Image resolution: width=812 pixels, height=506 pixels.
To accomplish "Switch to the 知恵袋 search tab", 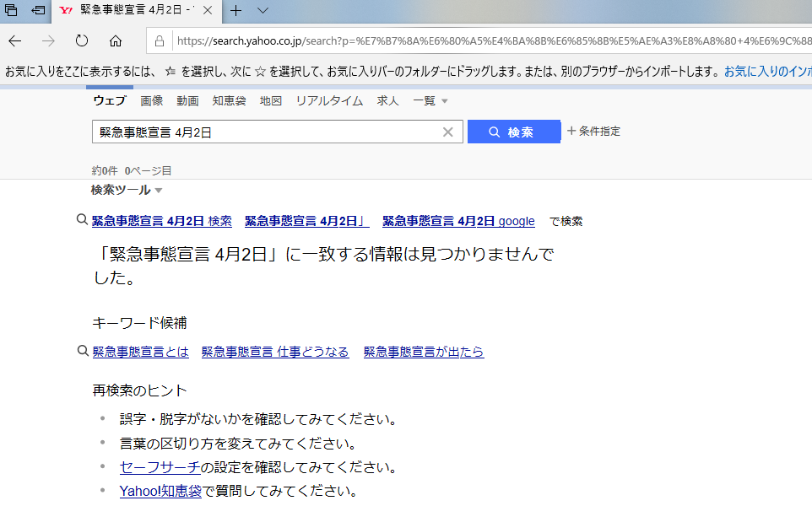I will pyautogui.click(x=229, y=101).
